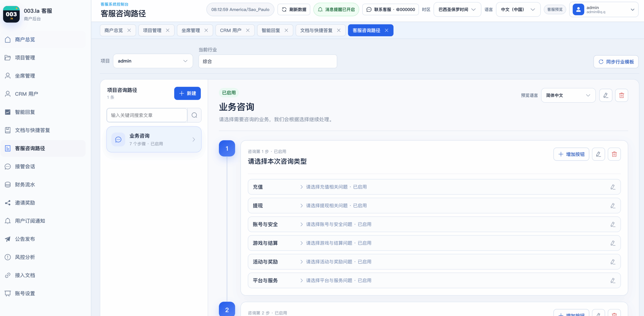Open 账号设置 in the sidebar

(x=43, y=293)
